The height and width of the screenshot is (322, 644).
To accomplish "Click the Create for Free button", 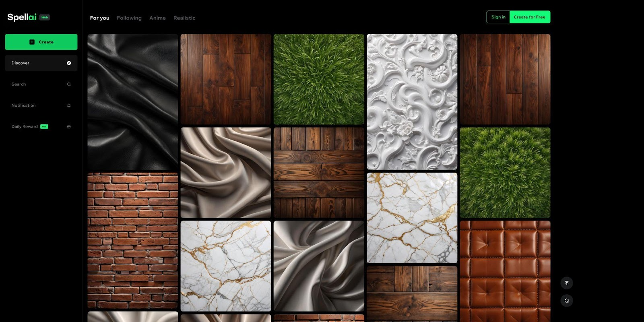I will point(529,17).
